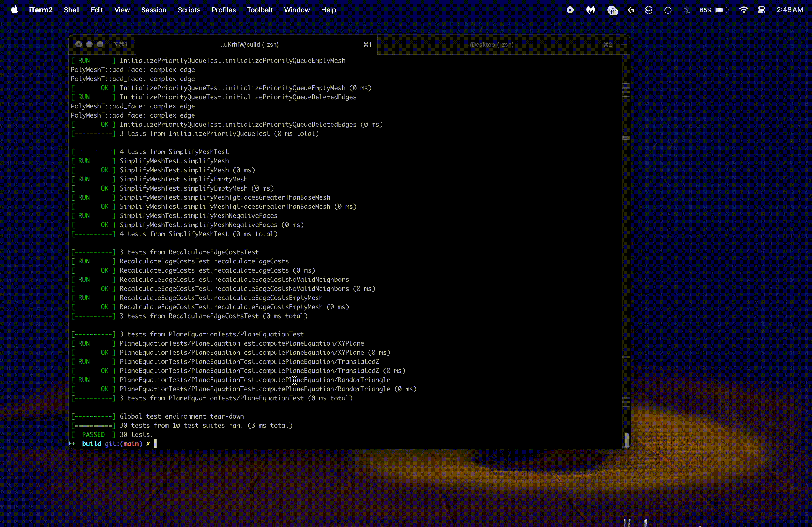
Task: Click the screen recording icon
Action: (x=570, y=10)
